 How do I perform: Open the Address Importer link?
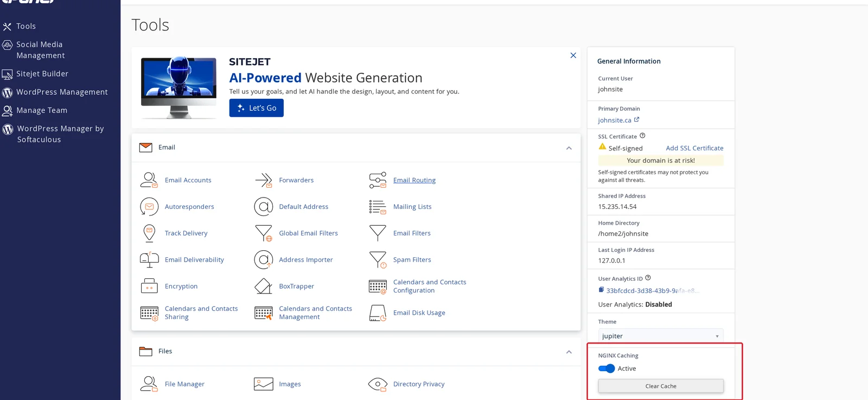click(x=306, y=260)
